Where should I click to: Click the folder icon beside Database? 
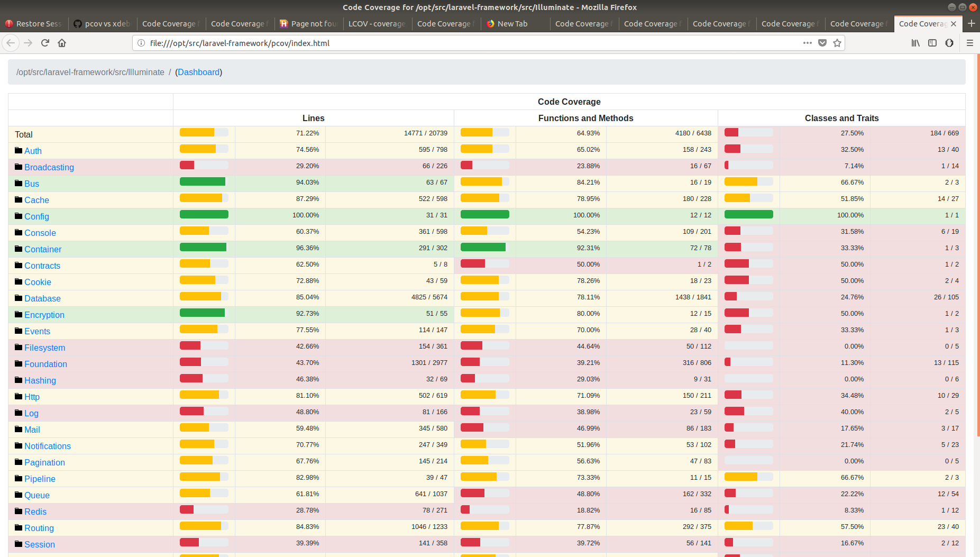[19, 298]
